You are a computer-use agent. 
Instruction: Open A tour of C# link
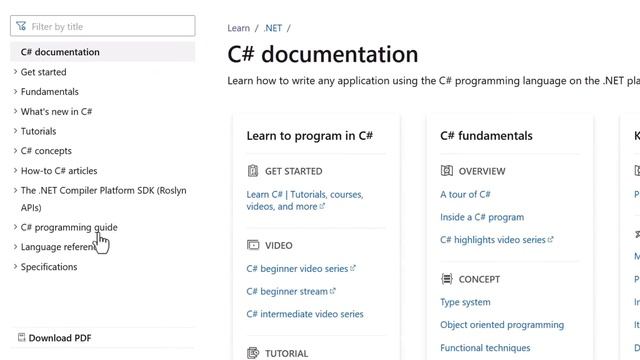(x=465, y=194)
